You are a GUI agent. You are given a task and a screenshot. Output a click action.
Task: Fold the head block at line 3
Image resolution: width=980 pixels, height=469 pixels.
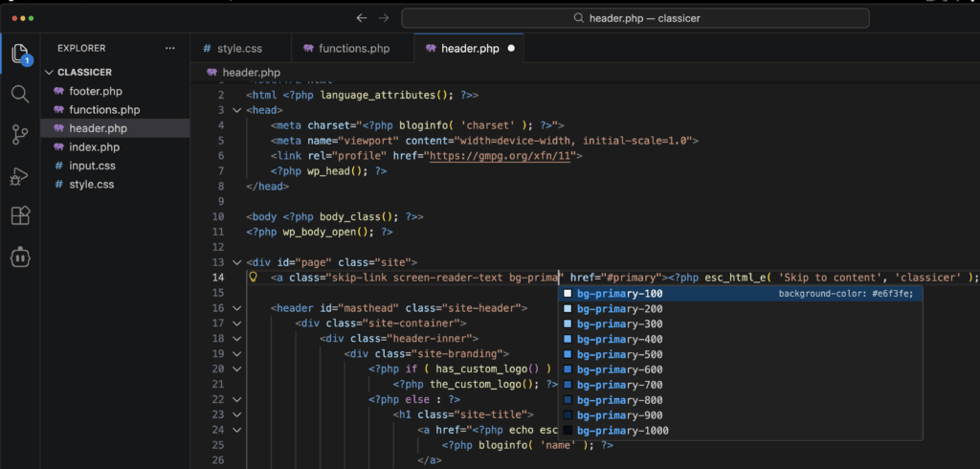236,110
